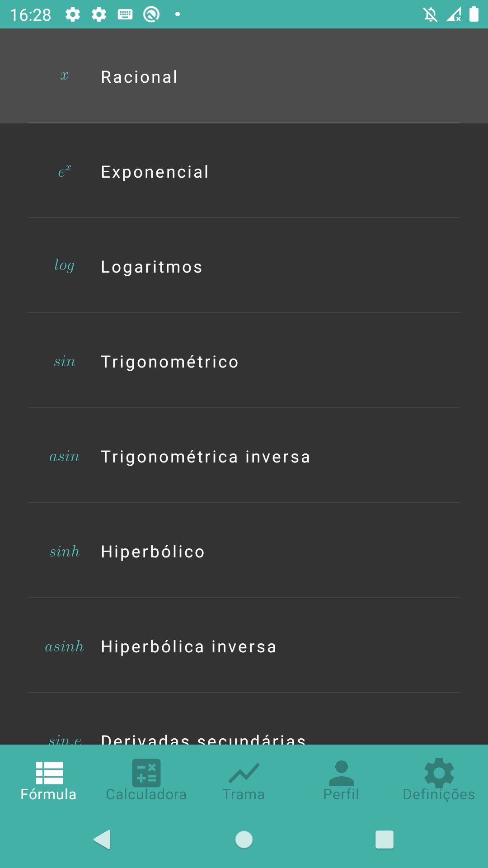
Task: Tap the Fórmula list icon
Action: pyautogui.click(x=49, y=773)
